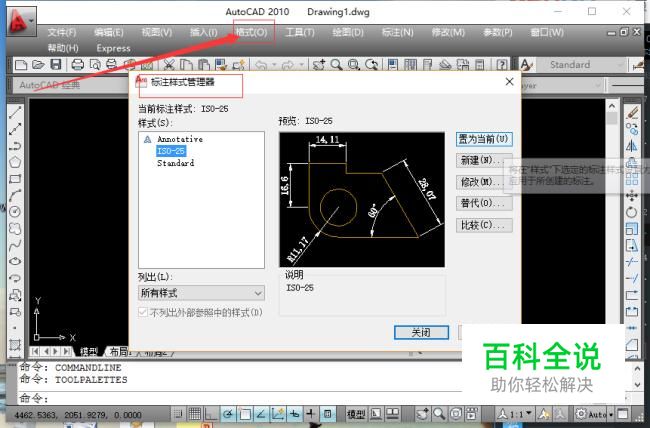Screen dimensions: 650x428
Task: Click the drawing area vertical scroll up arrow
Action: [612, 106]
